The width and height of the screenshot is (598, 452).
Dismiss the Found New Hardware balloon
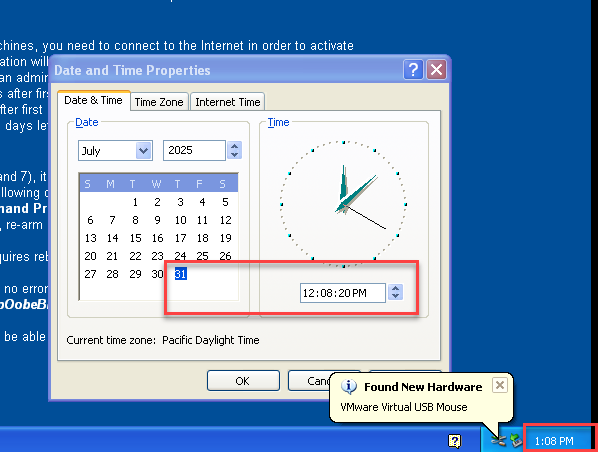500,385
